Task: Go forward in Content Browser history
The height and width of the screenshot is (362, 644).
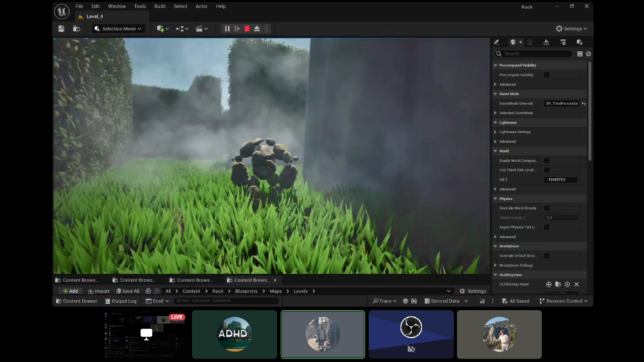Action: (157, 291)
